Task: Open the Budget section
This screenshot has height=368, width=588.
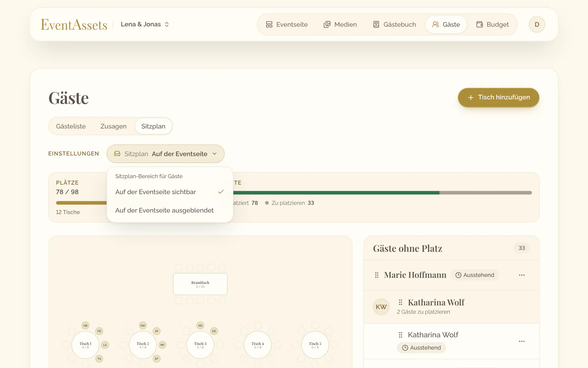Action: (x=492, y=25)
